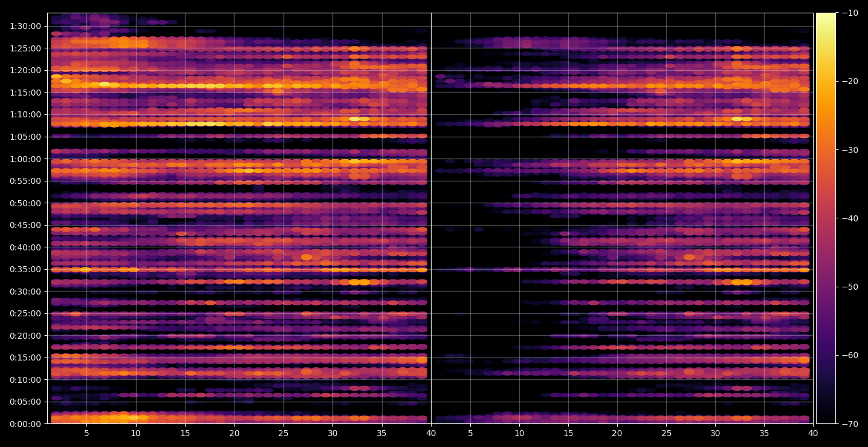Pick x-axis label 15 under left heatmap

(x=185, y=434)
